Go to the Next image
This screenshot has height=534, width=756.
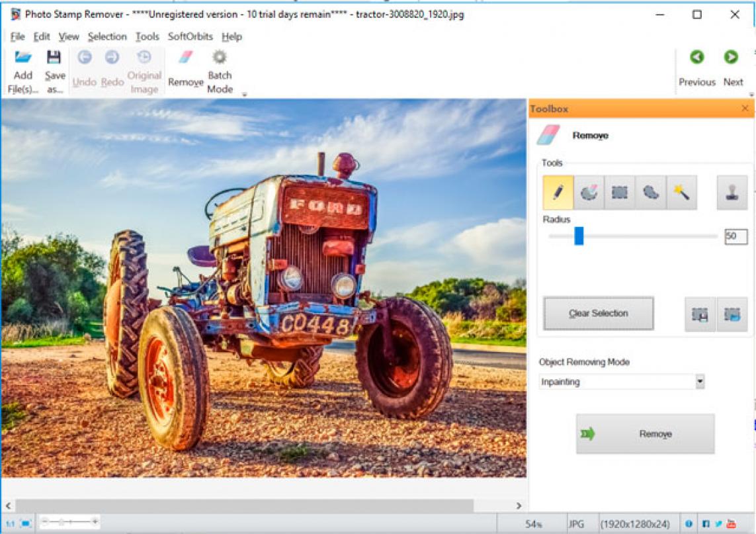click(732, 68)
